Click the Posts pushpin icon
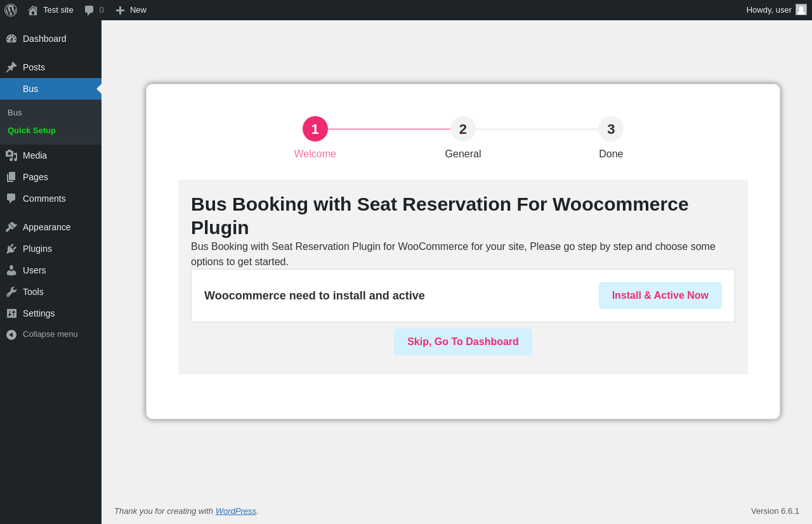The image size is (812, 524). [x=11, y=67]
